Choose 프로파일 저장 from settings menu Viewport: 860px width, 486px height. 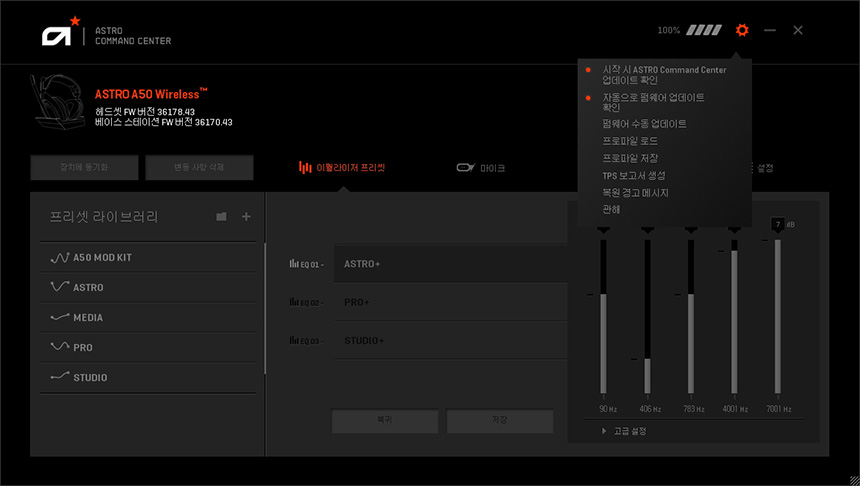click(630, 158)
